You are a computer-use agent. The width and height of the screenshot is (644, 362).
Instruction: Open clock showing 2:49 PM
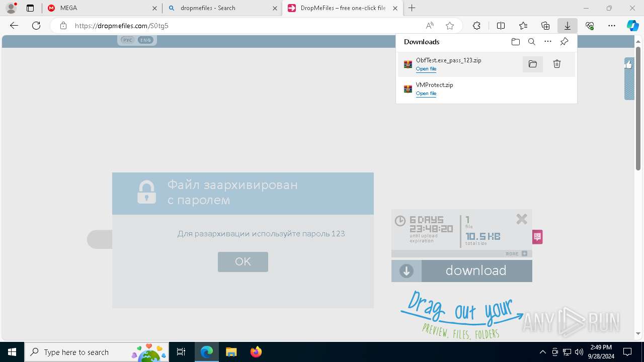point(601,352)
